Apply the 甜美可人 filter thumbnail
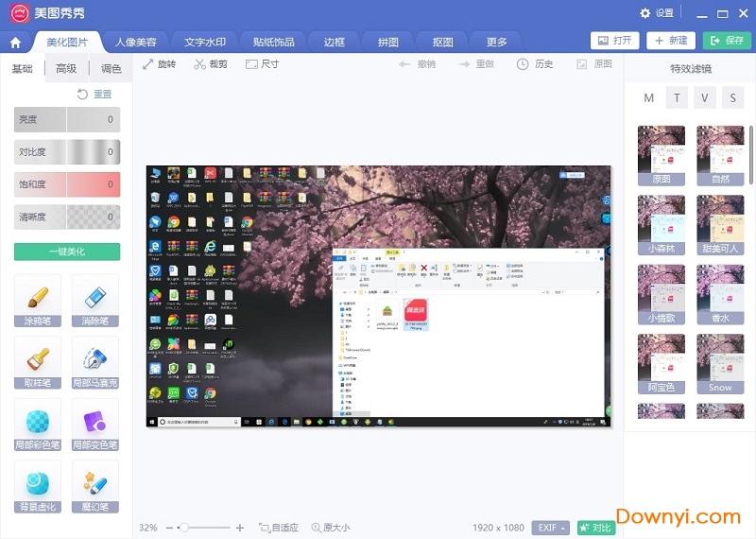This screenshot has height=539, width=756. point(720,225)
